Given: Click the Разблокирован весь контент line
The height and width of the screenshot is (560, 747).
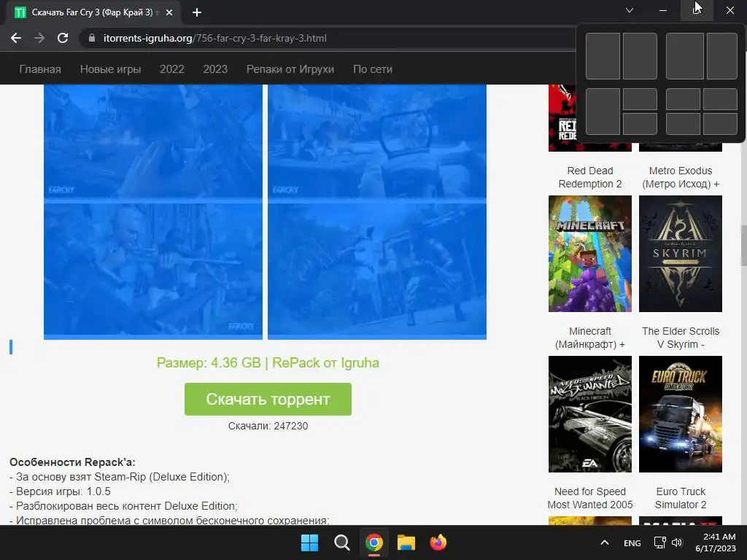Looking at the screenshot, I should (x=123, y=506).
